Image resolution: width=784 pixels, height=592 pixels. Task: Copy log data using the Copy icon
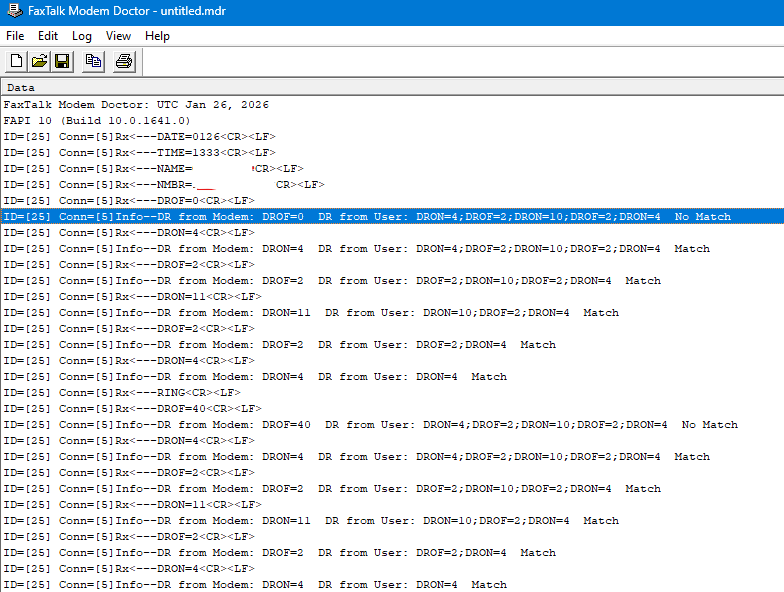[x=94, y=62]
